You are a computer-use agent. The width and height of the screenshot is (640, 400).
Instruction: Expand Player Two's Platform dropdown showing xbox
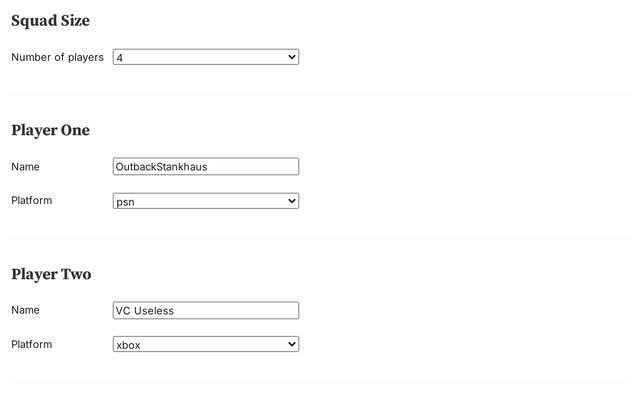205,344
